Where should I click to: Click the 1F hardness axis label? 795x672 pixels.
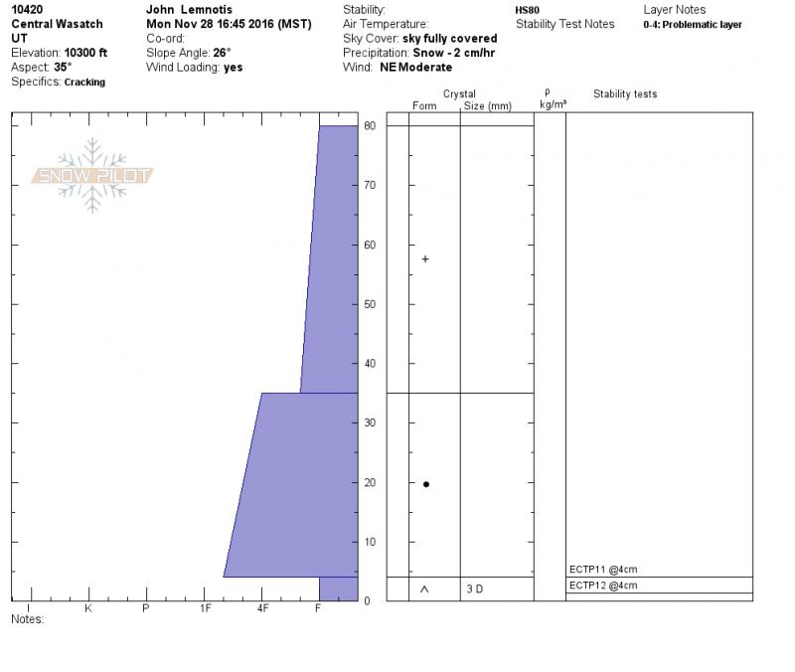tap(205, 608)
